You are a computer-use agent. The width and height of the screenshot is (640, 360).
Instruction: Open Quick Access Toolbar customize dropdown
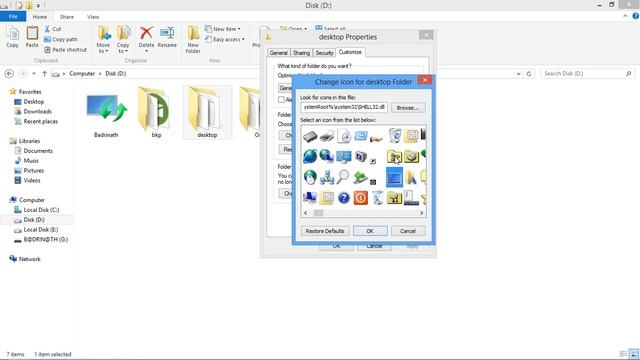point(38,6)
